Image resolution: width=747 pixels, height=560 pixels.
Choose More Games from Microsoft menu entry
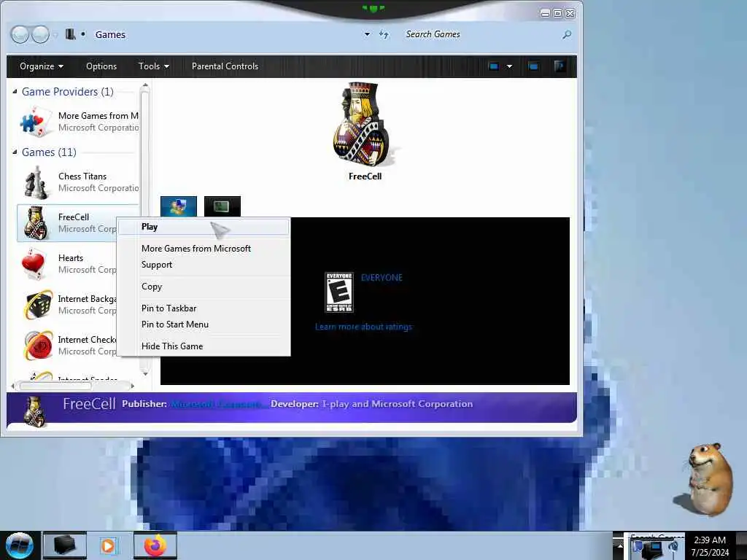click(x=204, y=249)
